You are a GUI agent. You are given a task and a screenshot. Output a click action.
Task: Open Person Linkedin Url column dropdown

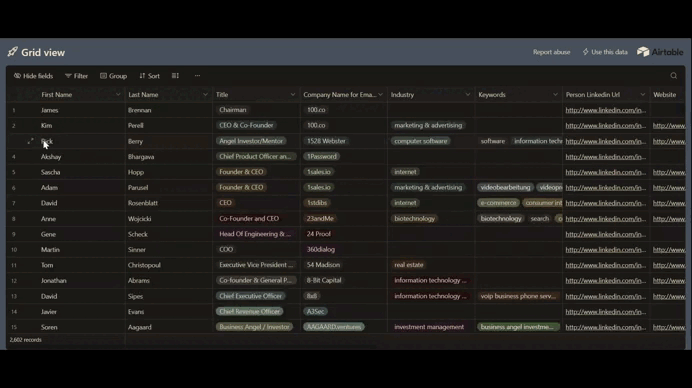[642, 94]
